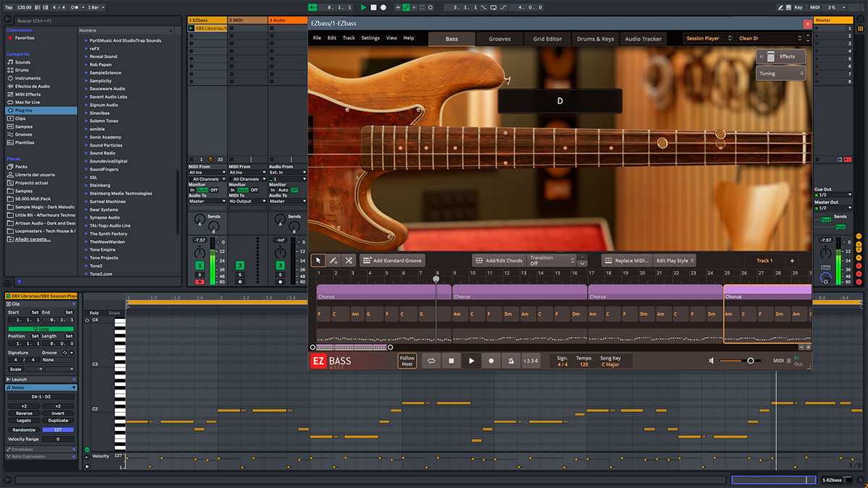Solo the 1 EZbass track
Screen dimensions: 868x488
[x=200, y=275]
